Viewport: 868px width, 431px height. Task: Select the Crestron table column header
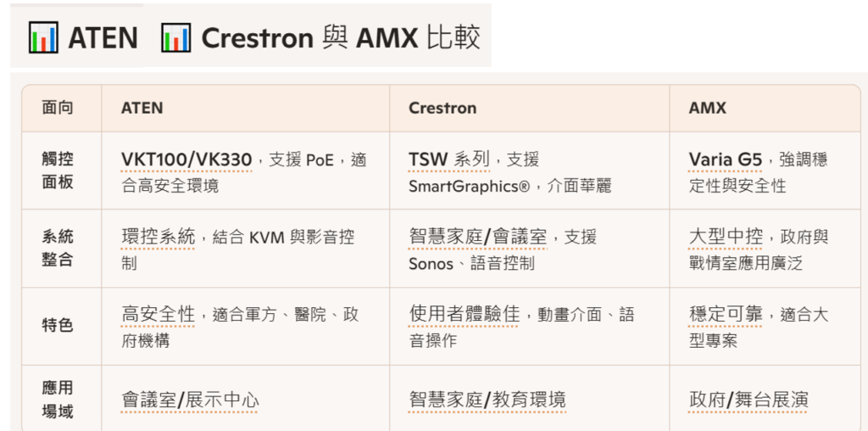pos(442,108)
